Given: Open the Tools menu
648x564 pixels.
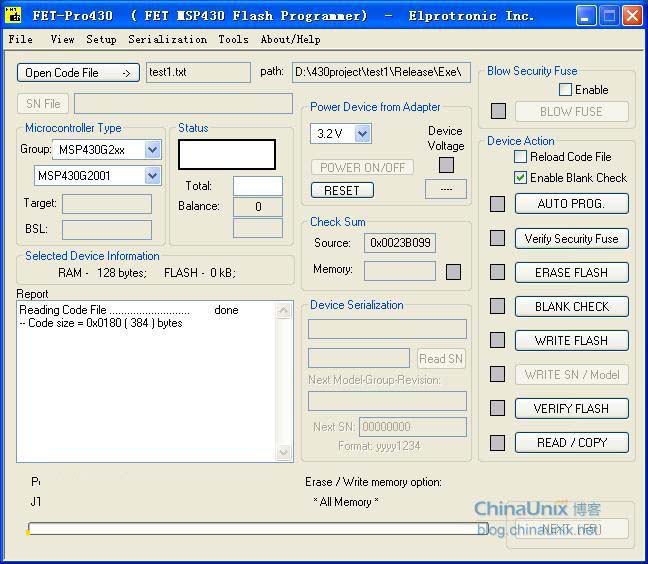Looking at the screenshot, I should click(233, 39).
